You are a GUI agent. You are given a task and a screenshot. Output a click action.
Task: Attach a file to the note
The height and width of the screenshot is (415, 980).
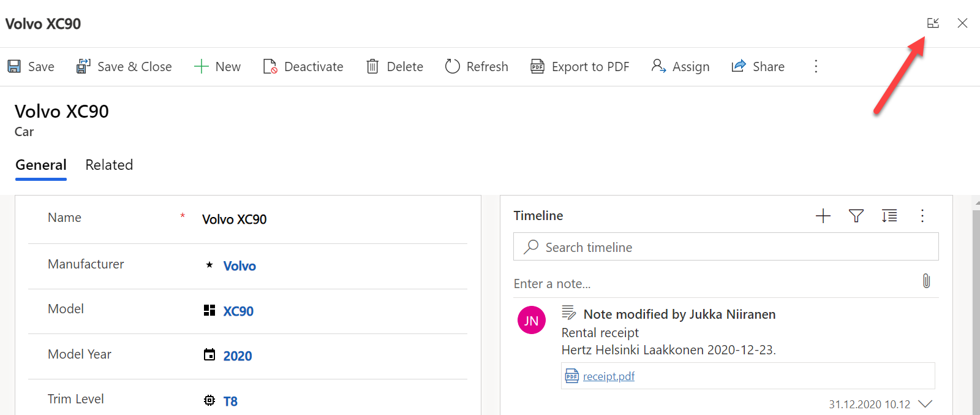tap(926, 281)
